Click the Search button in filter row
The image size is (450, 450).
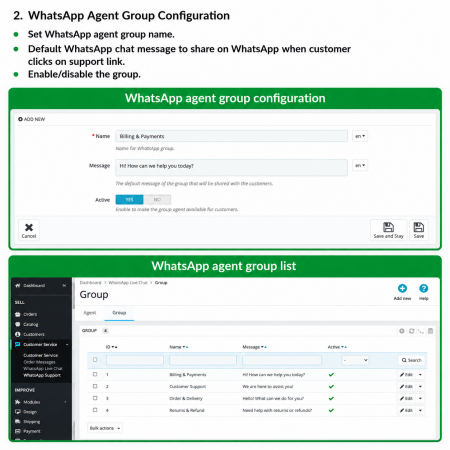coord(412,360)
